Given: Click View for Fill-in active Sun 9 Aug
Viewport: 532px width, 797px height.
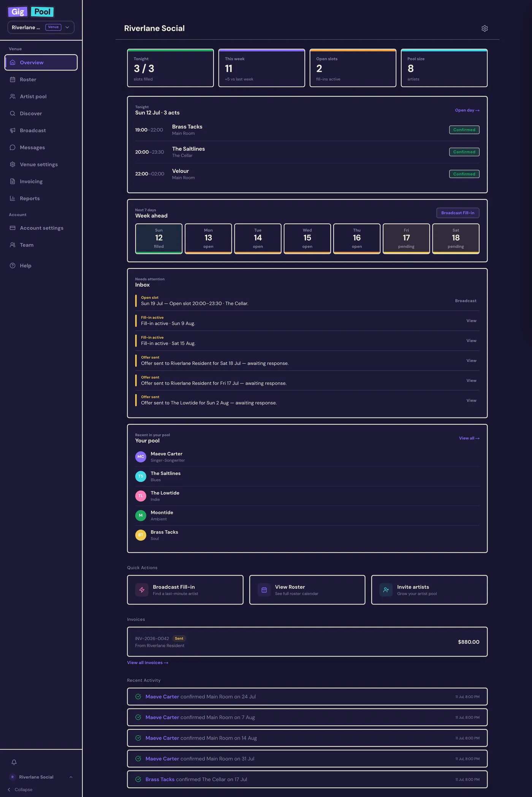Looking at the screenshot, I should (471, 321).
